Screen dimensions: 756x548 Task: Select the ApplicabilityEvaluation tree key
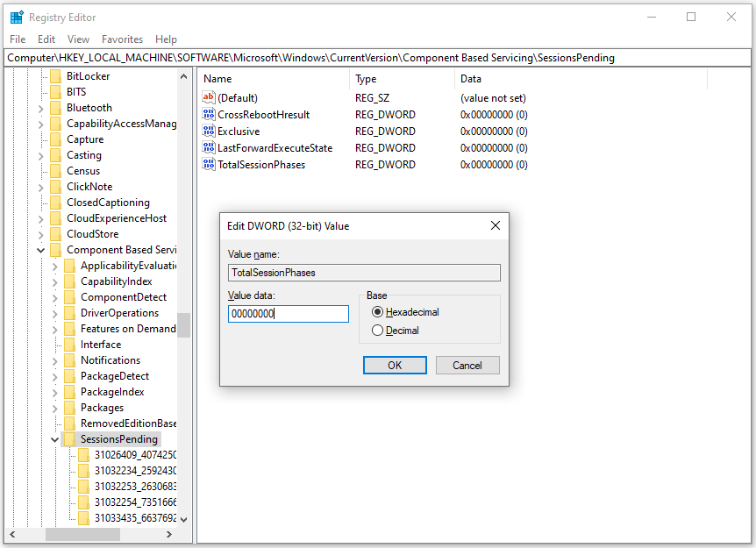[x=128, y=266]
